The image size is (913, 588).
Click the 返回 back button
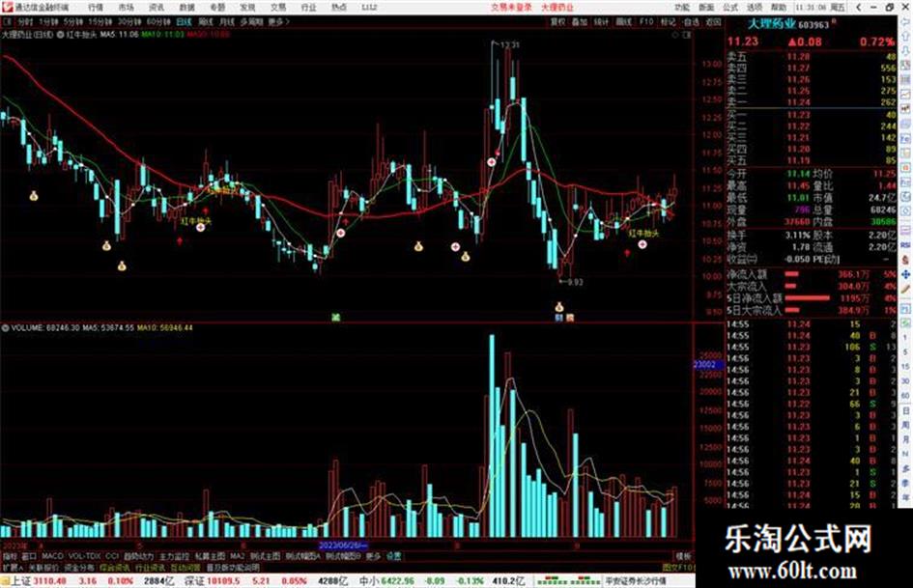pos(713,21)
